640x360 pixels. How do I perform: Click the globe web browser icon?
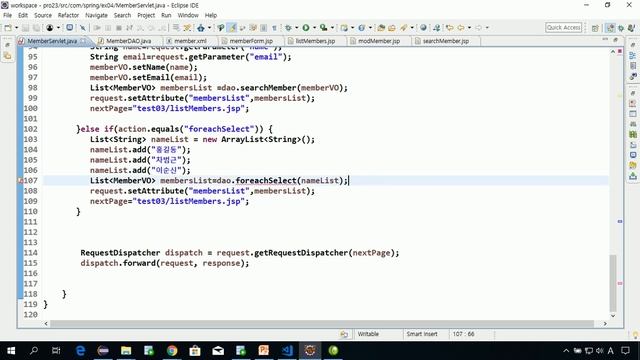[x=423, y=28]
